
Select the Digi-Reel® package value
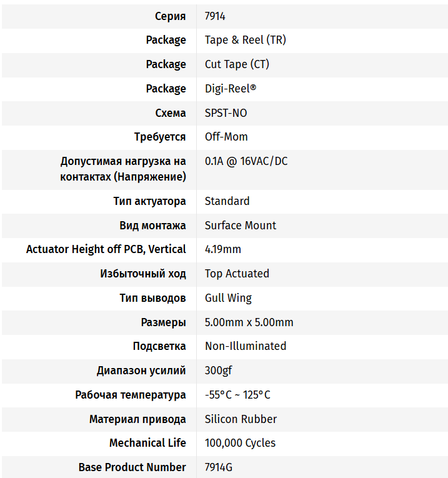tap(231, 89)
